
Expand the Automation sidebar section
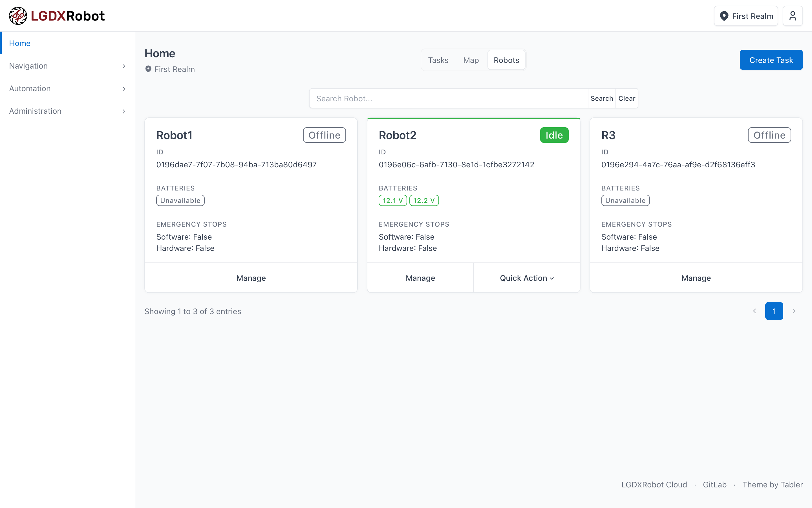[67, 88]
